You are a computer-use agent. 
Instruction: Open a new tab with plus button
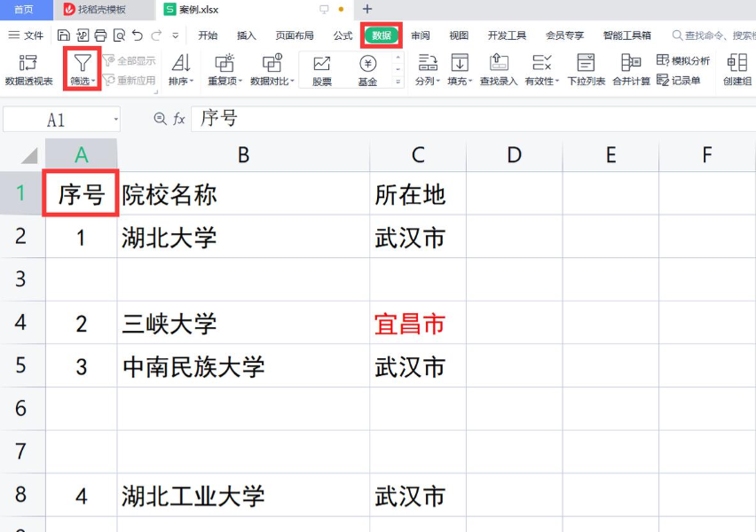pos(367,9)
